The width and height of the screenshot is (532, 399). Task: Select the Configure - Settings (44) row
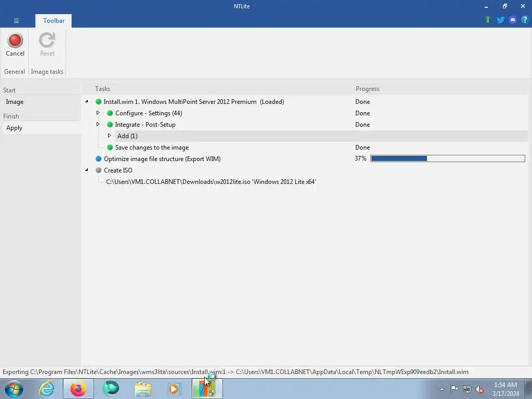(149, 113)
